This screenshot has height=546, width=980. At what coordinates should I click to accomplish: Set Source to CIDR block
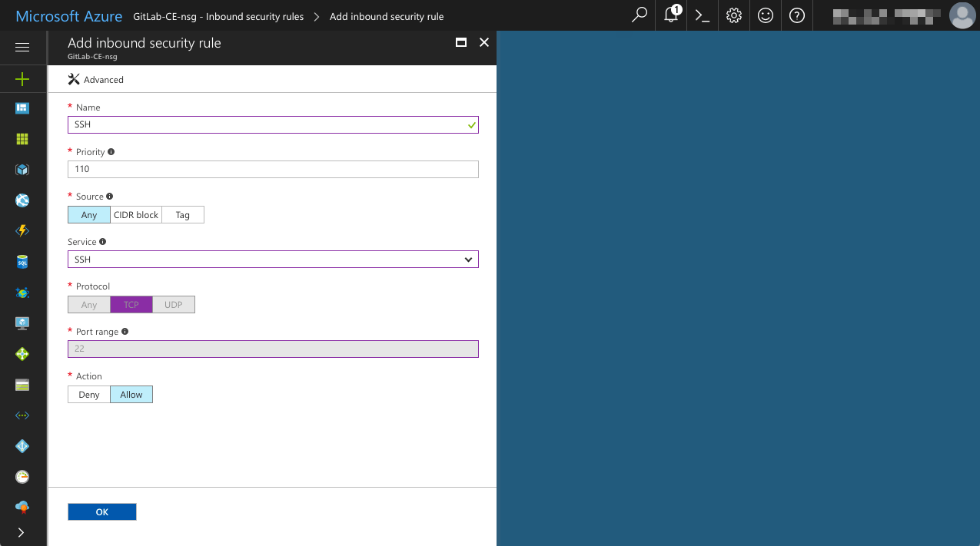(x=135, y=214)
